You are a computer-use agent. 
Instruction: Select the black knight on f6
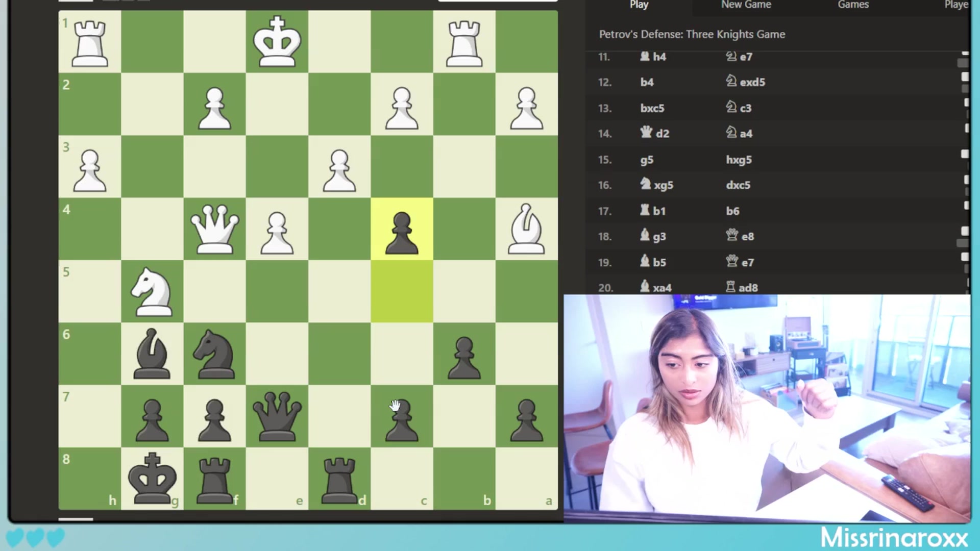[x=214, y=354]
